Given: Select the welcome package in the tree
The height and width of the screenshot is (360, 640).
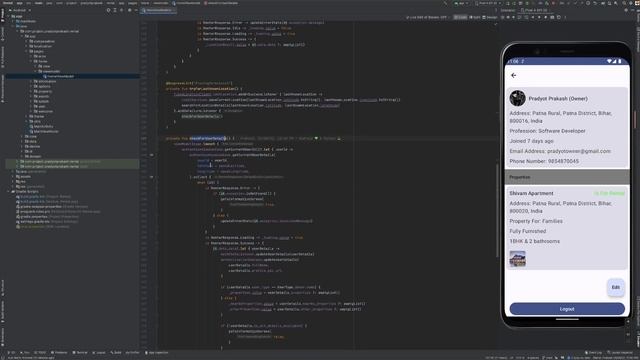Looking at the screenshot, I should [x=43, y=111].
